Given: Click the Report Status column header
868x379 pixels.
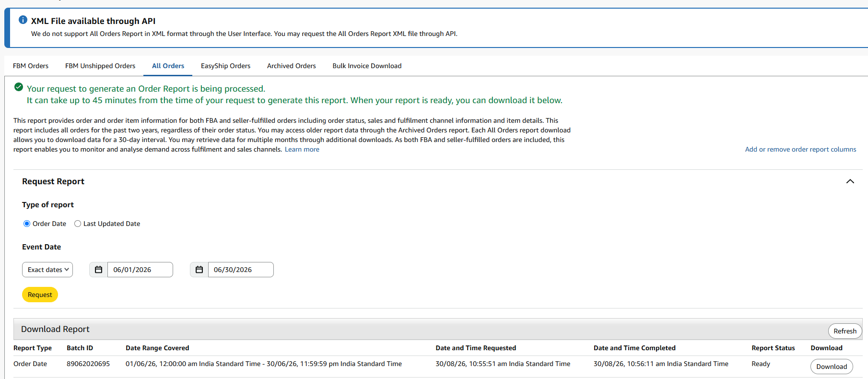Looking at the screenshot, I should (773, 348).
